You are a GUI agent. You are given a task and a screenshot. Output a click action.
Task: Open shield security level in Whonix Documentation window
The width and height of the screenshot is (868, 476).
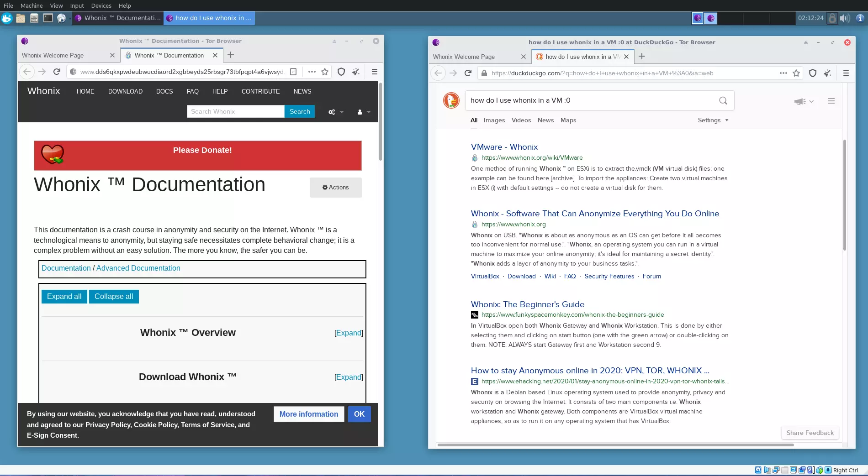click(x=341, y=72)
